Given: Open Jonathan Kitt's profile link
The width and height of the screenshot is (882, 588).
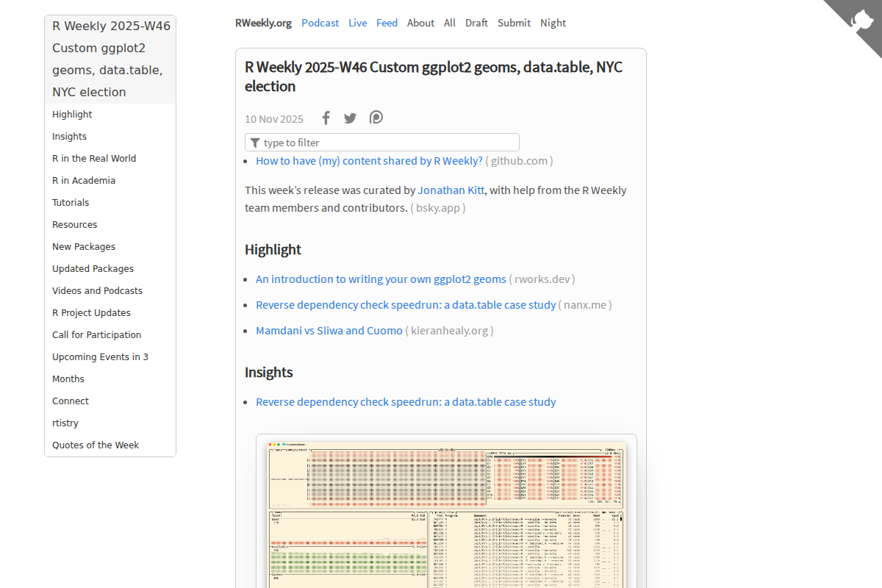Looking at the screenshot, I should coord(451,190).
